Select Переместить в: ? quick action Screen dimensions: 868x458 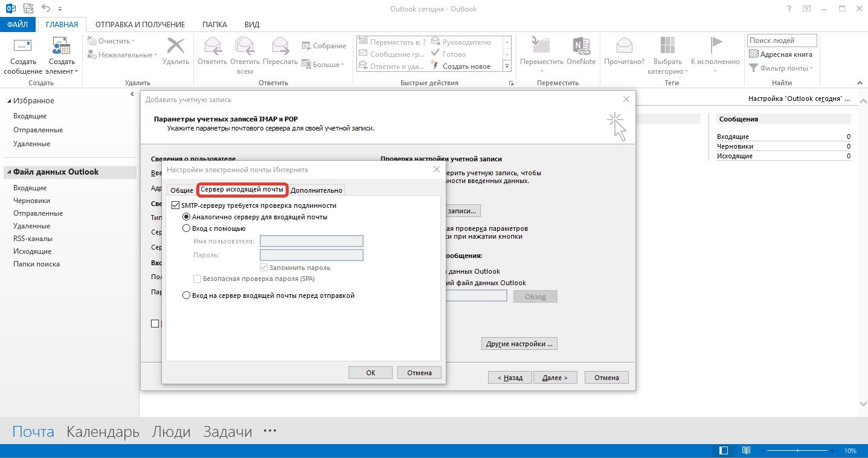coord(393,42)
